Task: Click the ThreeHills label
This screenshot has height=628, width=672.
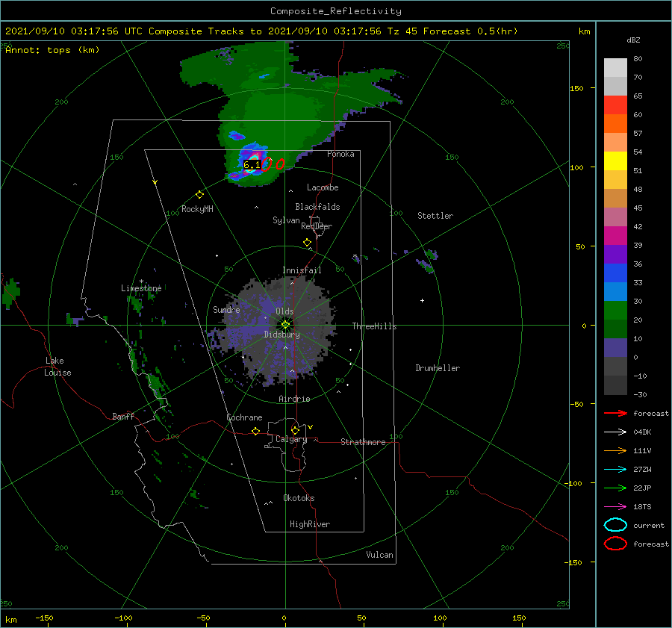Action: (375, 326)
